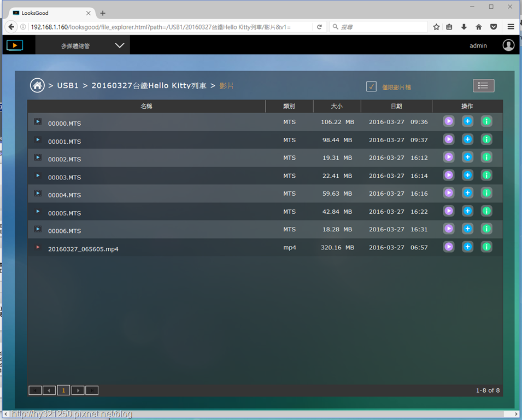
Task: Open a new browser tab
Action: [x=103, y=13]
